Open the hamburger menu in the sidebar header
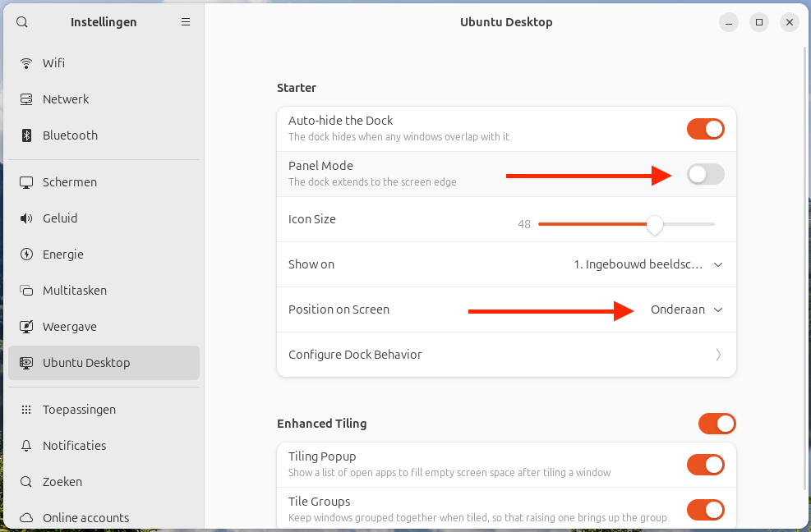Image resolution: width=811 pixels, height=532 pixels. 186,22
